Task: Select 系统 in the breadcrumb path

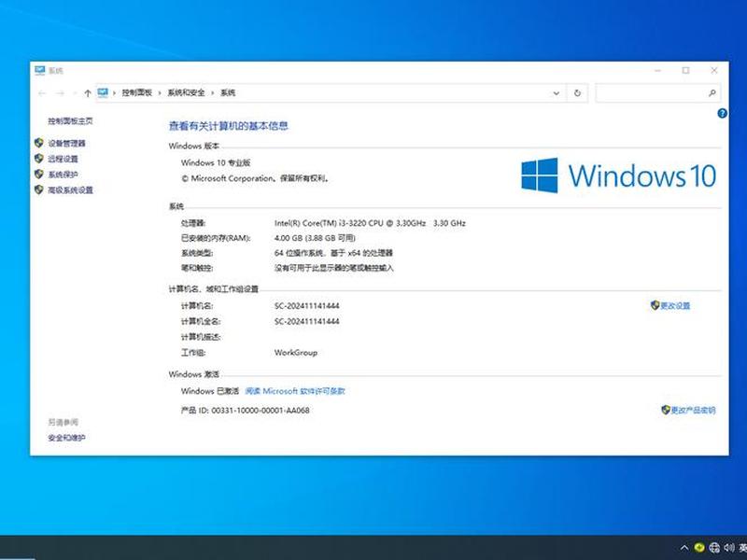Action: (228, 92)
